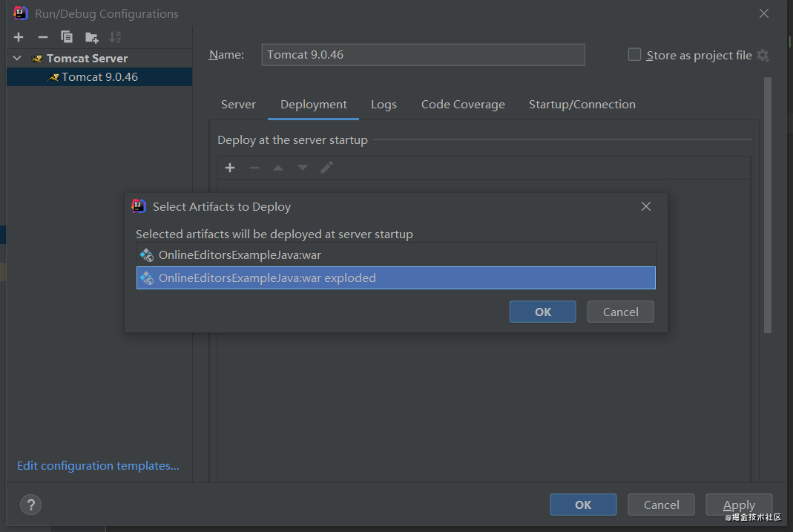Switch to the Server tab
Screen dimensions: 793x532
pos(238,104)
